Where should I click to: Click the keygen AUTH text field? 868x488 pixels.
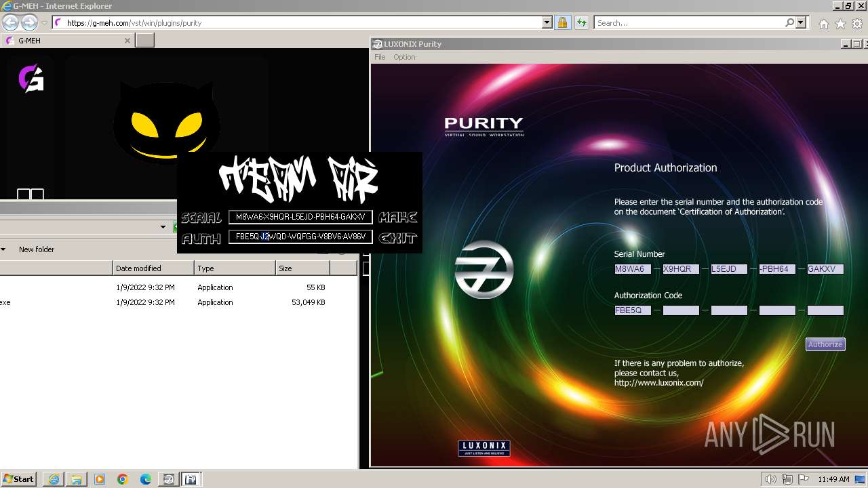[300, 237]
